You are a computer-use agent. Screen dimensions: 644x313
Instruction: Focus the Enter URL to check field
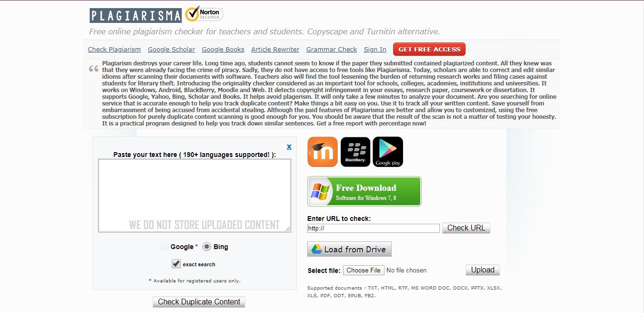tap(373, 229)
